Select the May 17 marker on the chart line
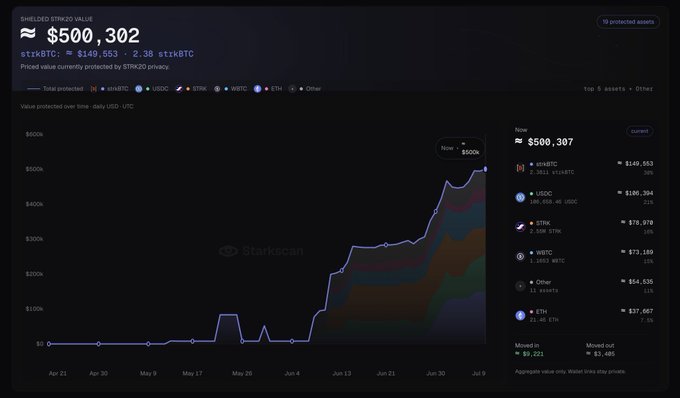 coord(193,341)
